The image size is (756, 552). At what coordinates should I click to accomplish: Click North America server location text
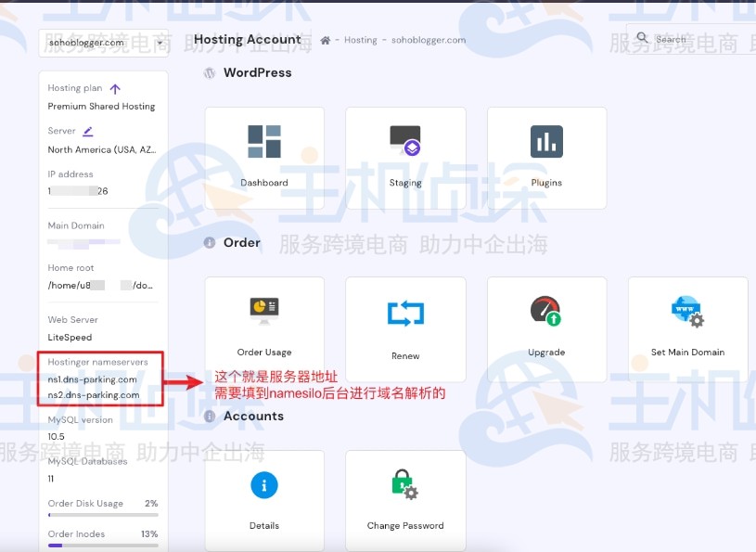click(x=102, y=150)
